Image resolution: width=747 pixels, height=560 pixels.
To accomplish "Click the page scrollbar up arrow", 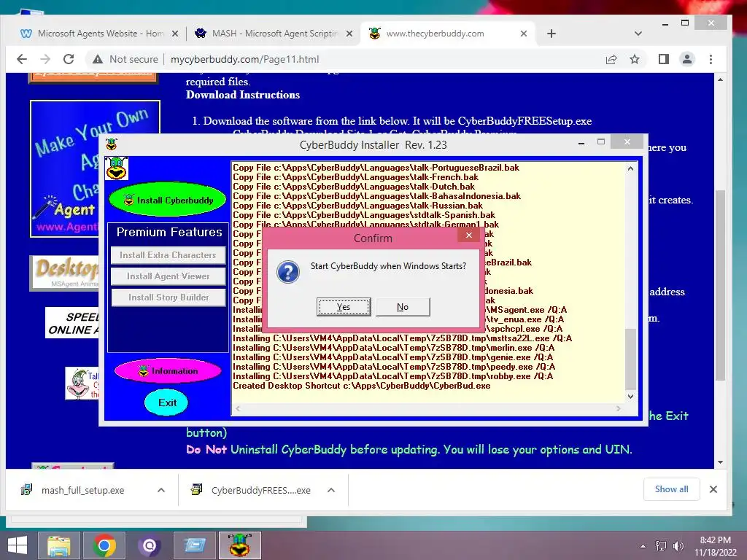I will pos(720,79).
